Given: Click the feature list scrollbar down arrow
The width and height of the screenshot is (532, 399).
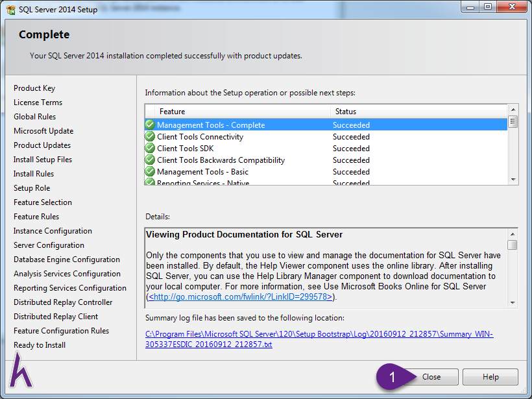Looking at the screenshot, I should point(513,180).
